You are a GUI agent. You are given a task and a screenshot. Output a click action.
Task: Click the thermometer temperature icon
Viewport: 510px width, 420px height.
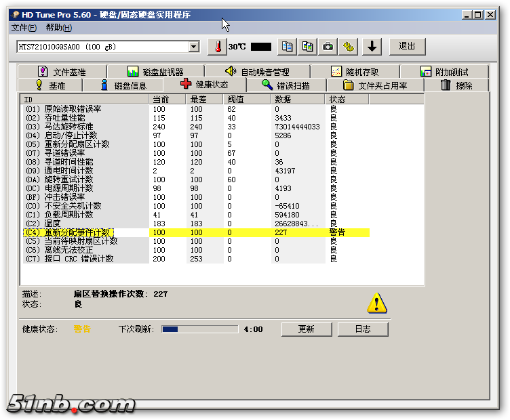coord(218,47)
